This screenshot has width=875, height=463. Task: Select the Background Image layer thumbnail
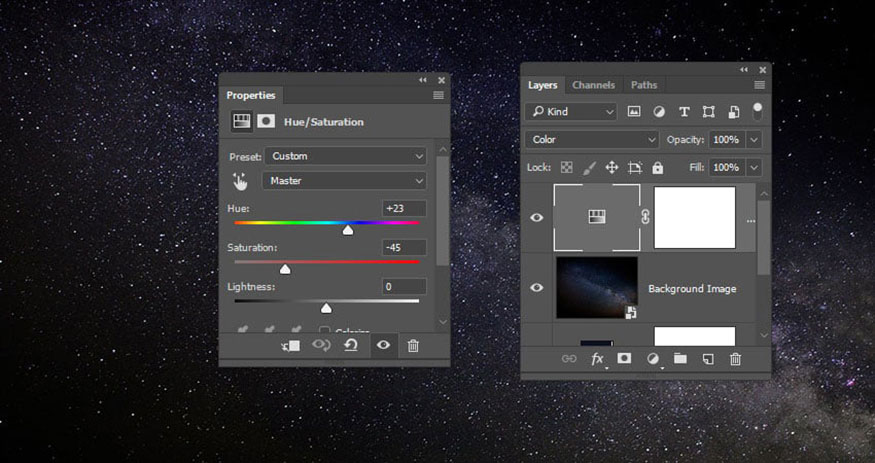pyautogui.click(x=597, y=287)
